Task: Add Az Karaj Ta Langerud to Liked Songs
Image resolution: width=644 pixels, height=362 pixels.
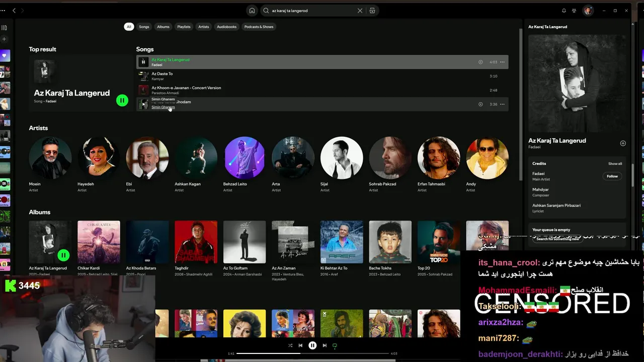Action: [480, 62]
